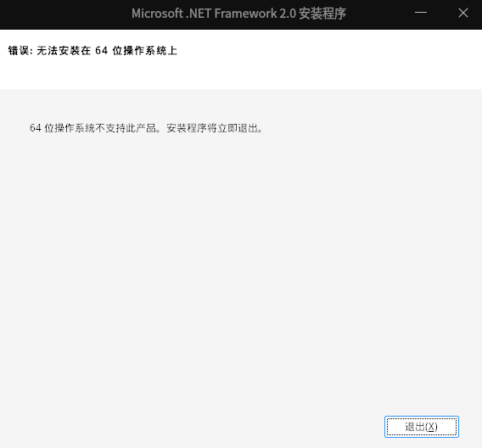Click 安装程序 in the window title
This screenshot has width=482, height=448.
[322, 14]
